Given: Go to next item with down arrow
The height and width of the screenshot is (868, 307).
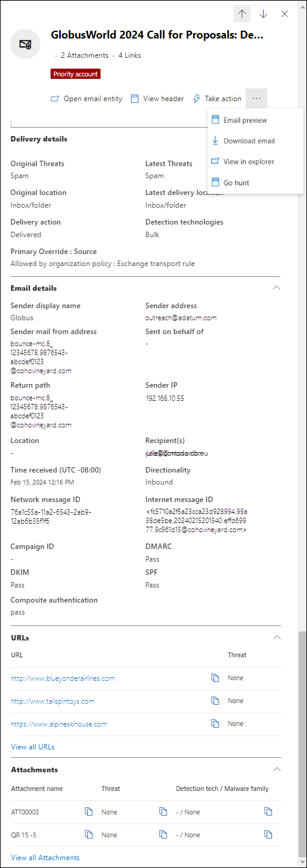Looking at the screenshot, I should coord(263,14).
